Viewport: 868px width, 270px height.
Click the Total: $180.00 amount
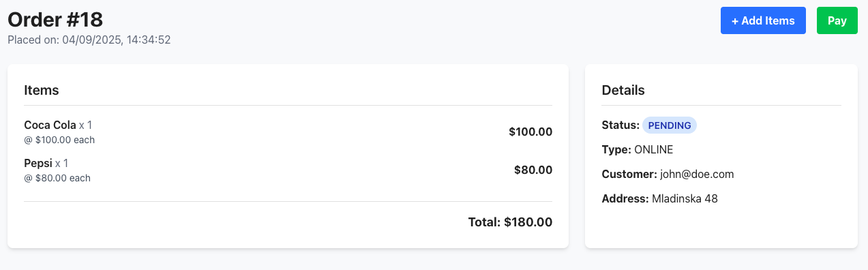pos(510,222)
